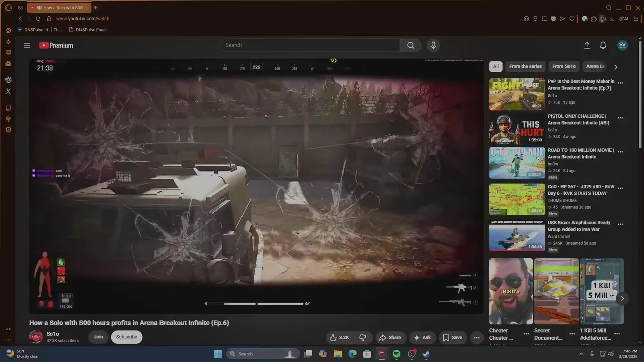This screenshot has width=644, height=362.
Task: Like this video (3.2K)
Action: click(339, 338)
